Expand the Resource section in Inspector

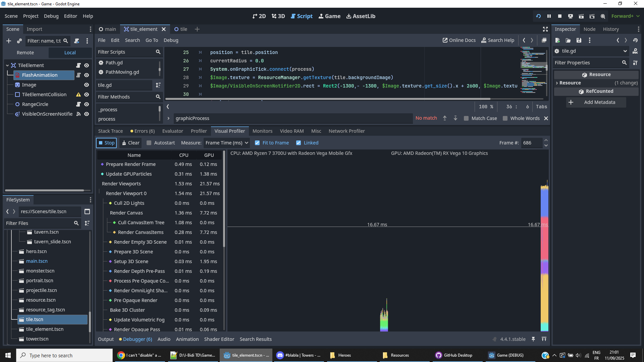click(557, 83)
